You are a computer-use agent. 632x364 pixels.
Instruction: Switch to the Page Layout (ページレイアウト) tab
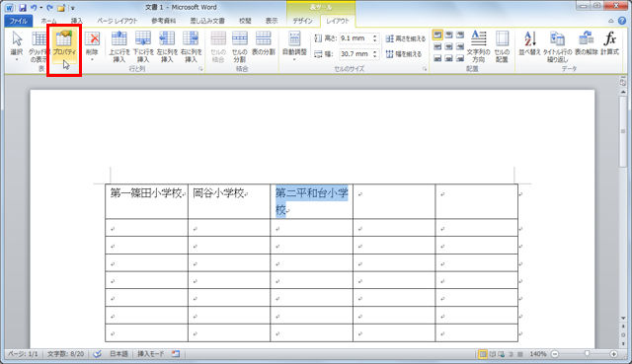pyautogui.click(x=118, y=21)
